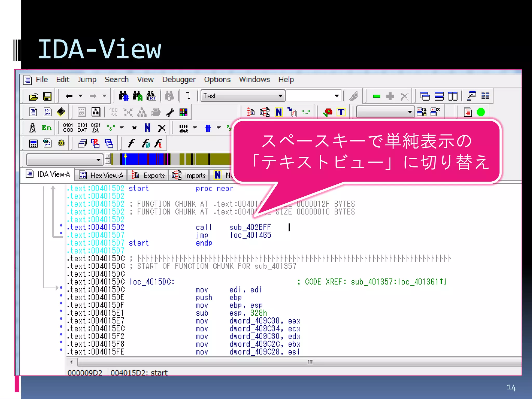Click the colorful grid palette icon
Viewport: 532px width, 399px height.
pos(183,112)
